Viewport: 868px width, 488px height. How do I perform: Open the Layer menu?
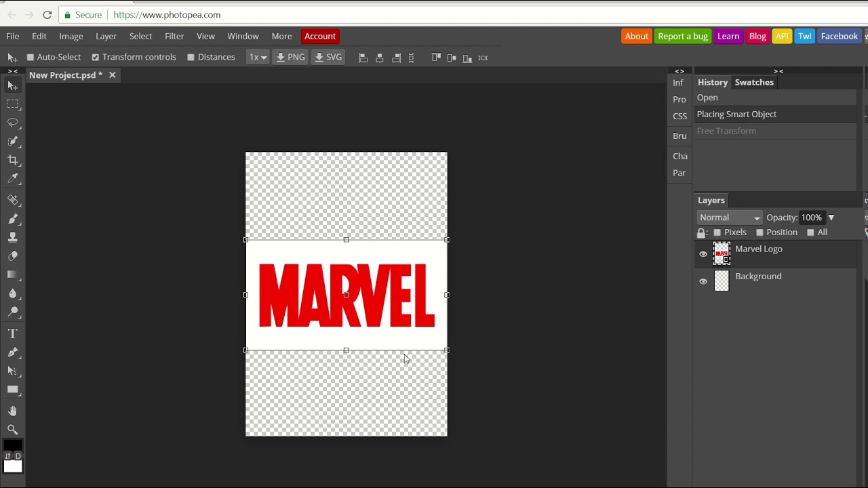(106, 36)
